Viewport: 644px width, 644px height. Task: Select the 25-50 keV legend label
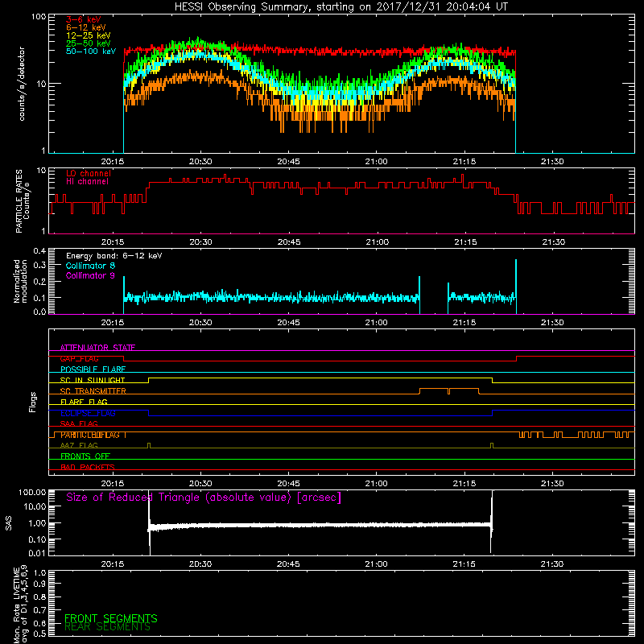(x=89, y=43)
